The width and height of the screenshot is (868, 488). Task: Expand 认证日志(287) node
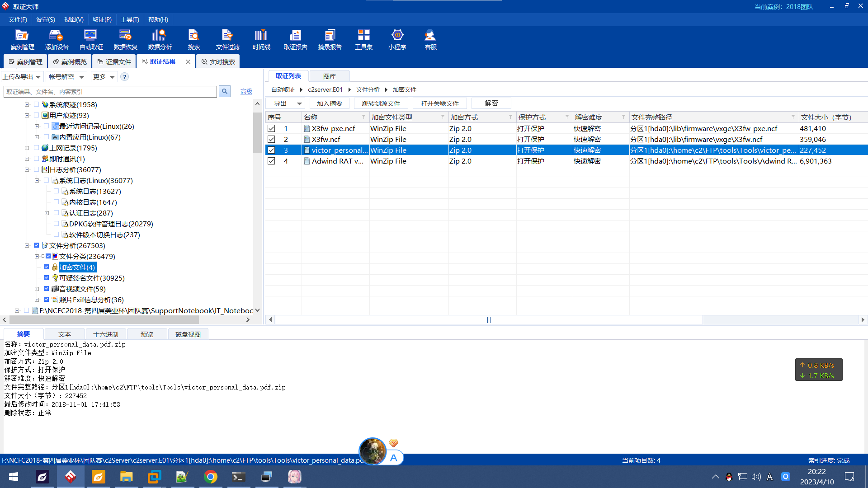point(47,213)
